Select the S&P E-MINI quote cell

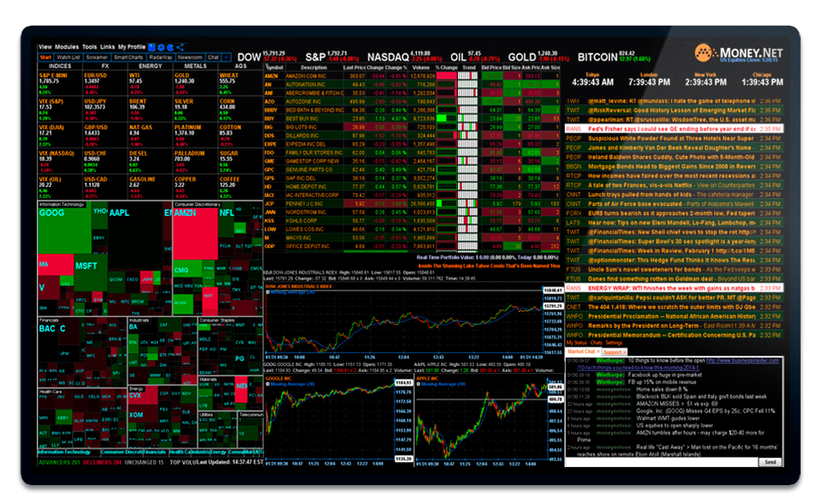60,84
